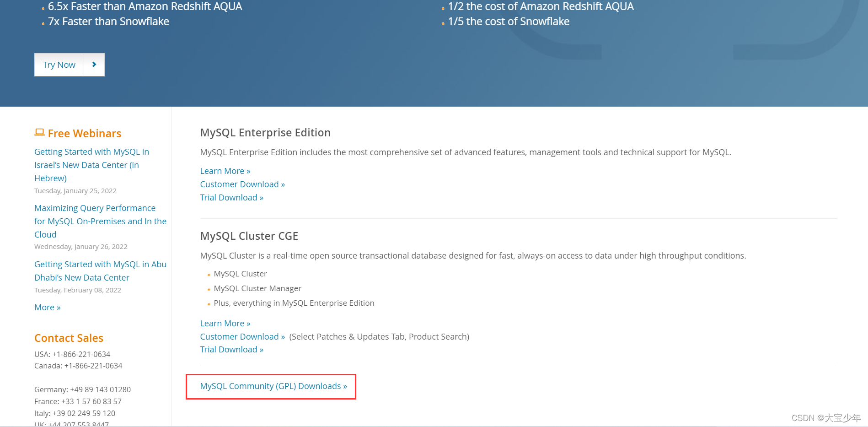Open Maximizing Query Performance webinar link
This screenshot has height=427, width=868.
point(100,221)
